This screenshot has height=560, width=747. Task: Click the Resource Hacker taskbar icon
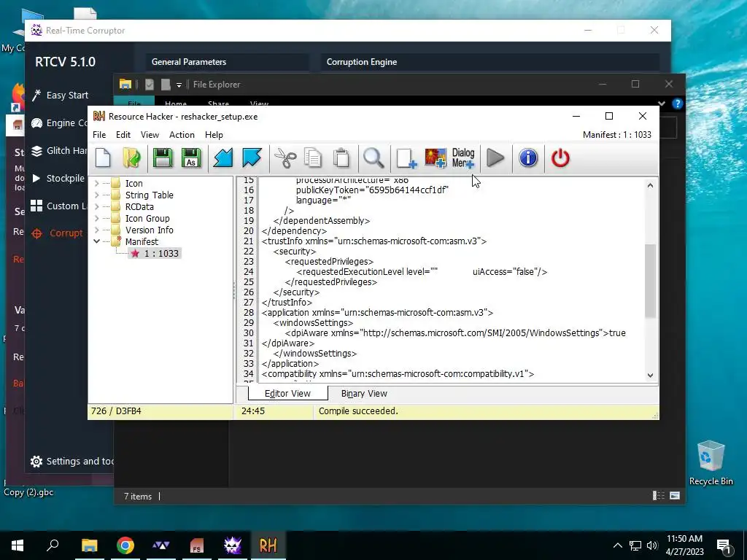[268, 545]
